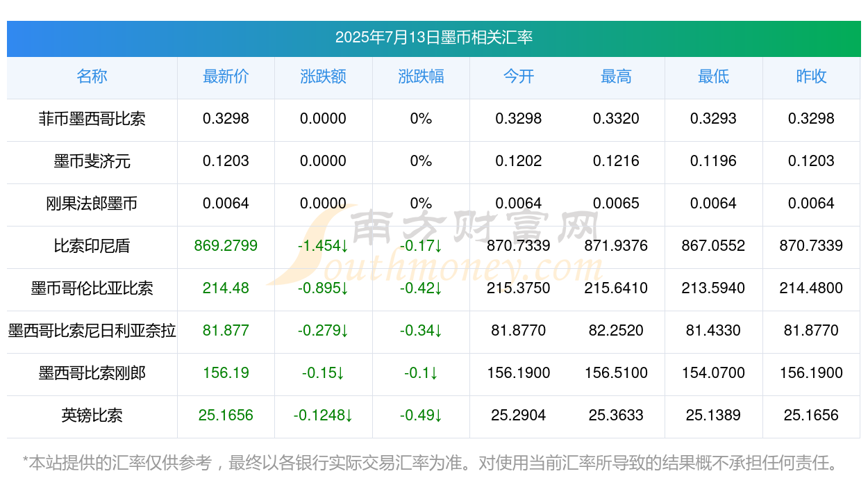Select low value 25.1389
Screen dimensions: 868x485
coord(713,416)
